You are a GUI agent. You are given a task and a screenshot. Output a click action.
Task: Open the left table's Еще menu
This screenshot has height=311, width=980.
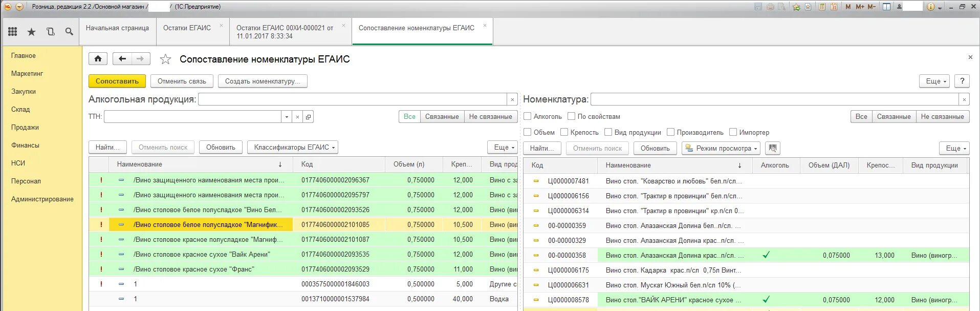(502, 147)
